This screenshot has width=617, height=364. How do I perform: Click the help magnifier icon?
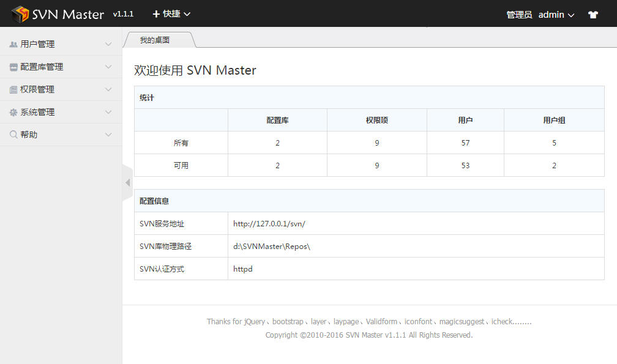[13, 135]
